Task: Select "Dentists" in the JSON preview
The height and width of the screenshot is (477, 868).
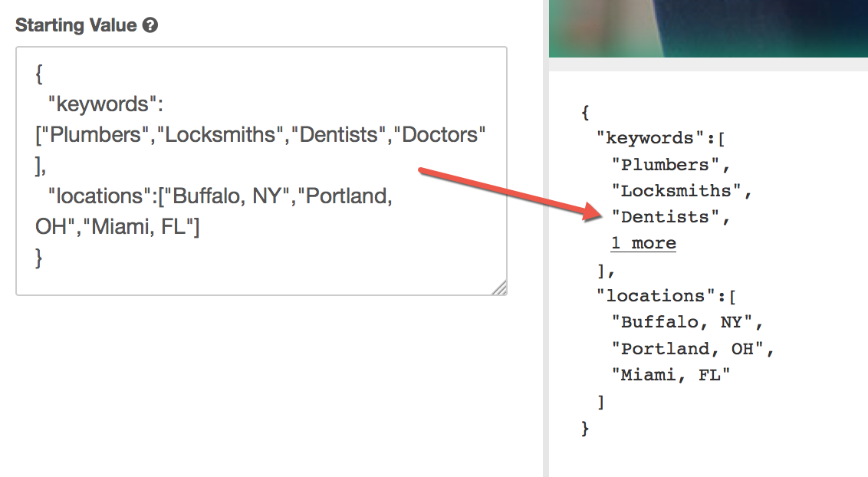Action: pyautogui.click(x=665, y=217)
